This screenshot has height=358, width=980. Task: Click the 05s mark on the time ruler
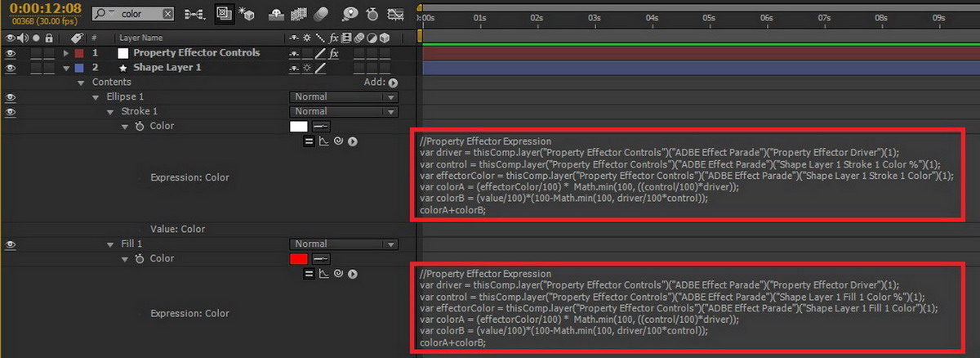(x=709, y=17)
